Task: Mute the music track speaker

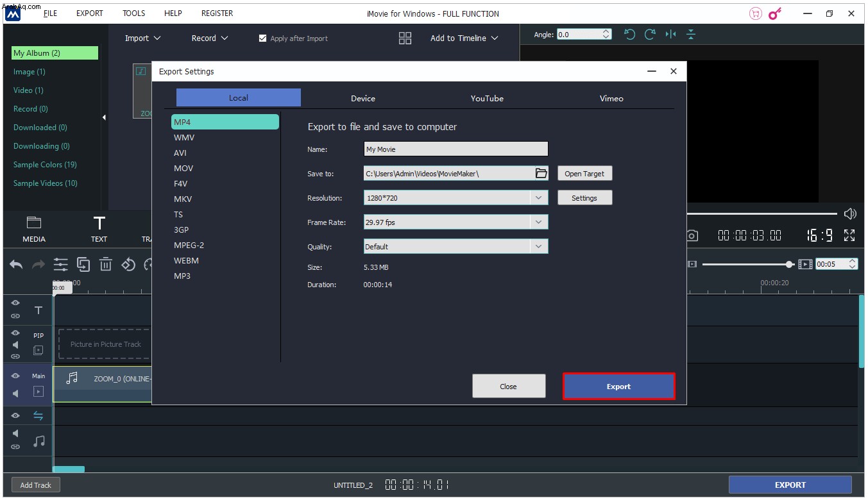Action: coord(15,434)
